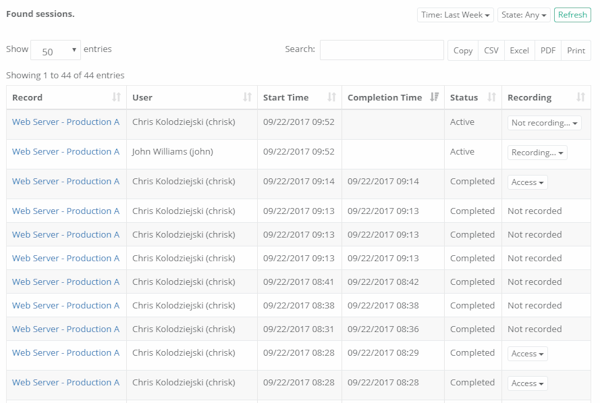
Task: Open the State: Any filter dropdown
Action: pyautogui.click(x=525, y=15)
